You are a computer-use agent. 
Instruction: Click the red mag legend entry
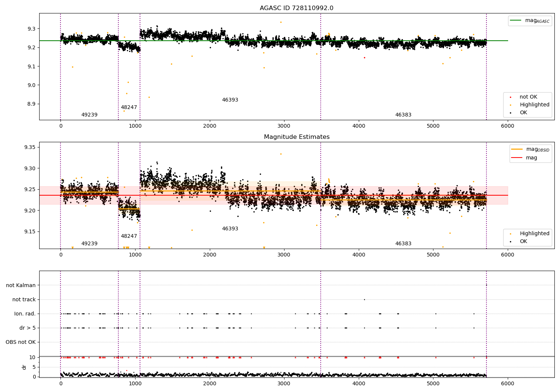point(524,158)
